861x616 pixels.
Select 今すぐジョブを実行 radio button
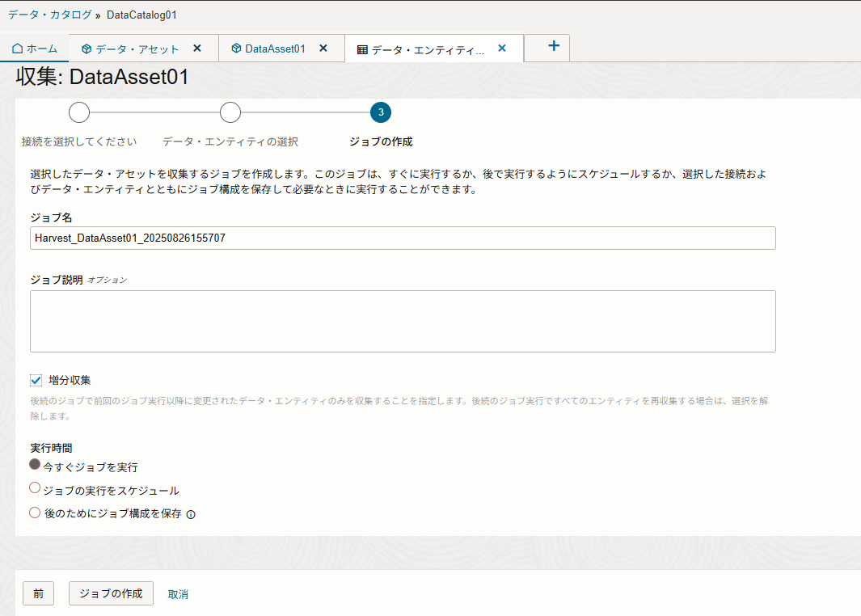35,465
